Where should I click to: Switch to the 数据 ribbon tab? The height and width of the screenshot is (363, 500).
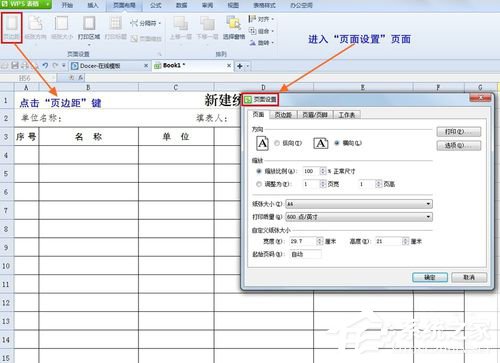tap(182, 5)
